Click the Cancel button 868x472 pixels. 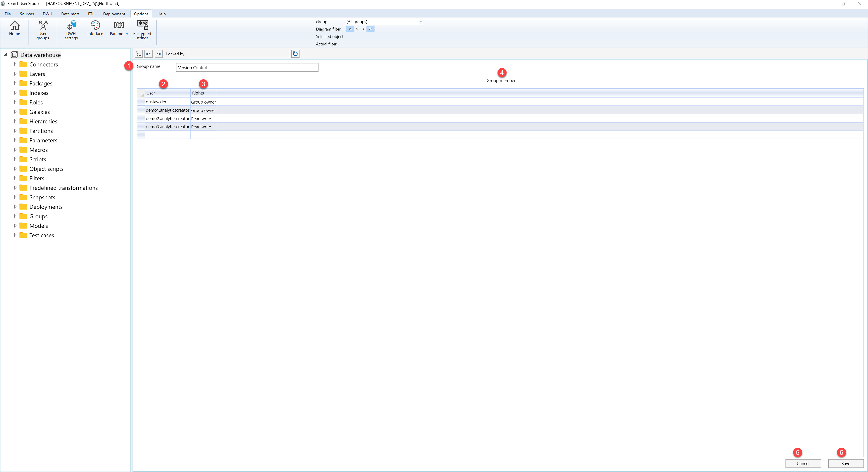803,463
